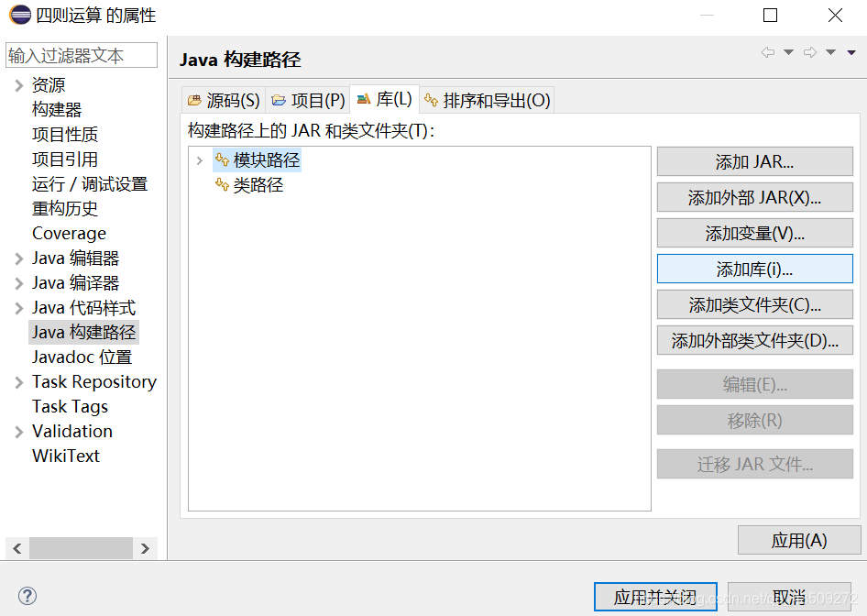The height and width of the screenshot is (616, 867).
Task: Click the icon on the 排序和导出 tab
Action: pos(431,99)
